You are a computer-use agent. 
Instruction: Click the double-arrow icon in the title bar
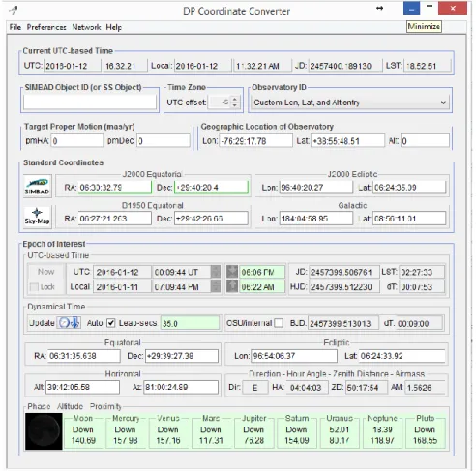[x=380, y=9]
